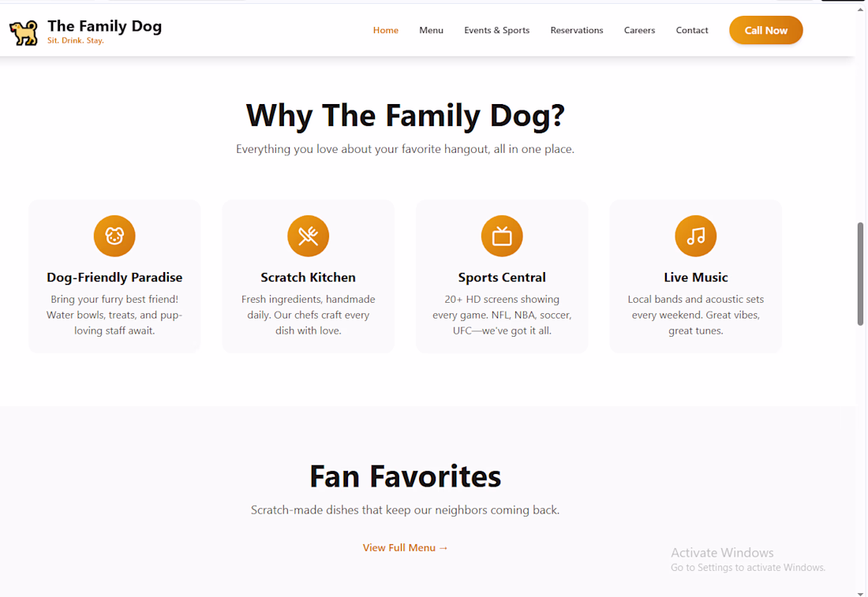This screenshot has width=868, height=597.
Task: Click the scrollbar down arrow
Action: pyautogui.click(x=860, y=594)
